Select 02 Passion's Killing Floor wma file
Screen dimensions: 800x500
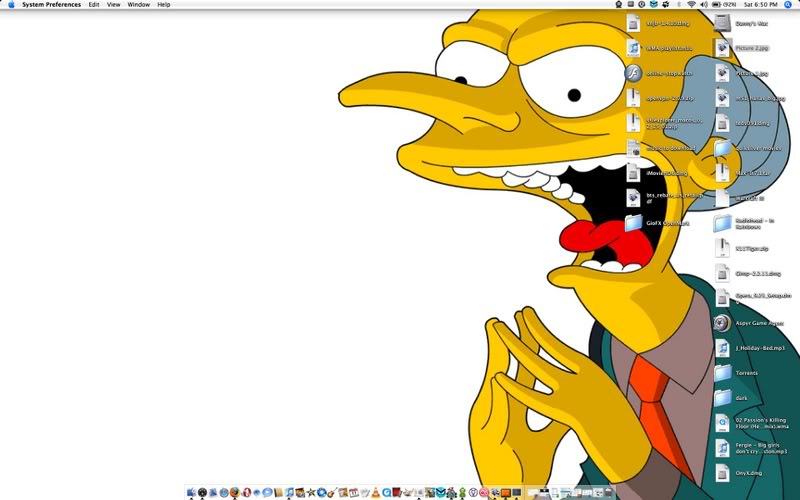pyautogui.click(x=722, y=423)
